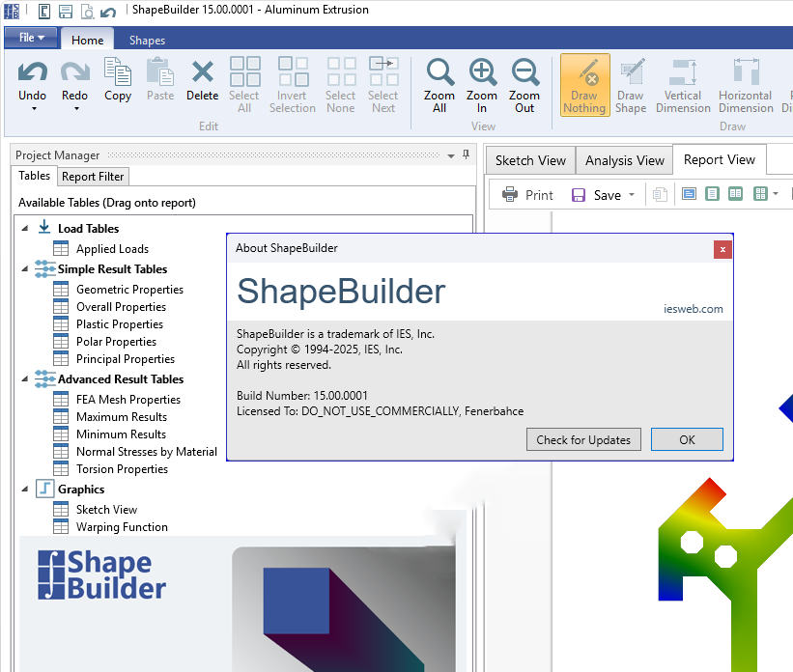Click the Save floppy icon in report toolbar

click(578, 195)
